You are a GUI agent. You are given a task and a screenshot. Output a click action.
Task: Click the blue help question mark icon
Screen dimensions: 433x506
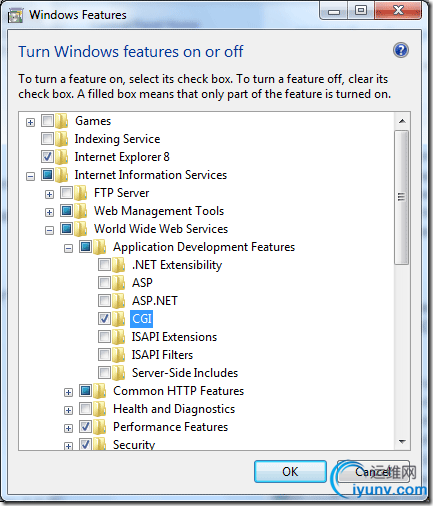tap(401, 50)
